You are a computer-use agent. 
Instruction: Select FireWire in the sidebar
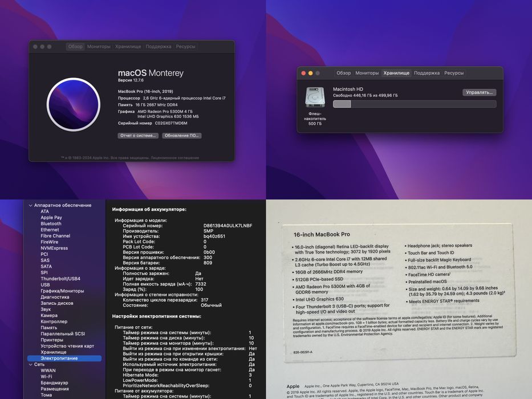pyautogui.click(x=49, y=242)
